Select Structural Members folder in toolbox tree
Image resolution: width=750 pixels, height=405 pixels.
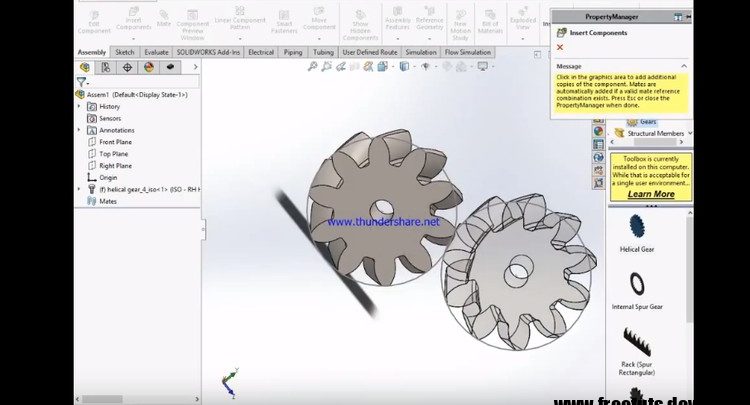click(650, 133)
